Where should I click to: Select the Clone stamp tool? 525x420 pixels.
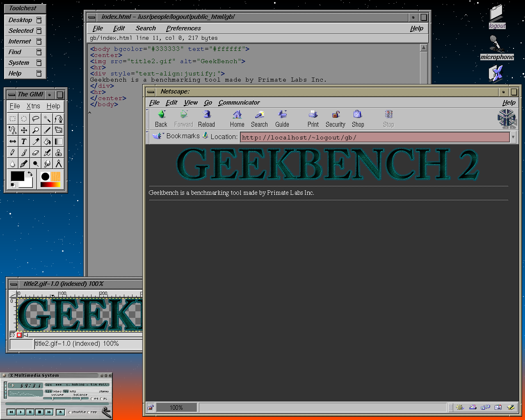click(x=59, y=153)
